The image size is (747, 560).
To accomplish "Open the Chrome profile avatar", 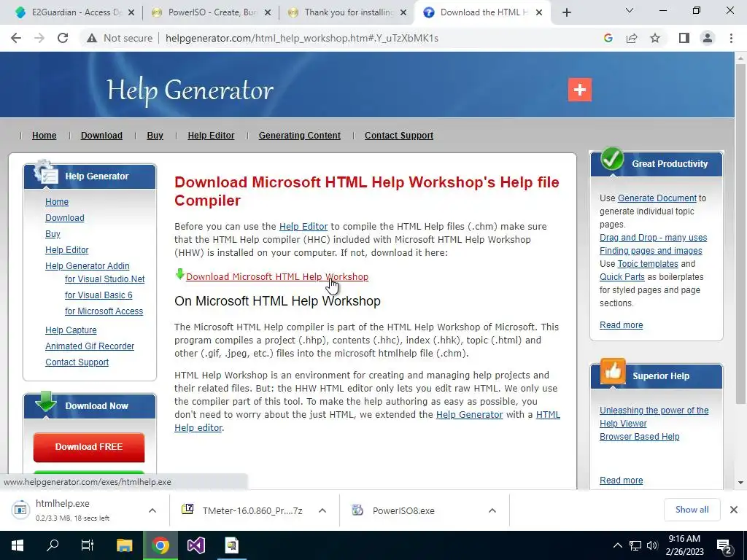I will (x=708, y=38).
